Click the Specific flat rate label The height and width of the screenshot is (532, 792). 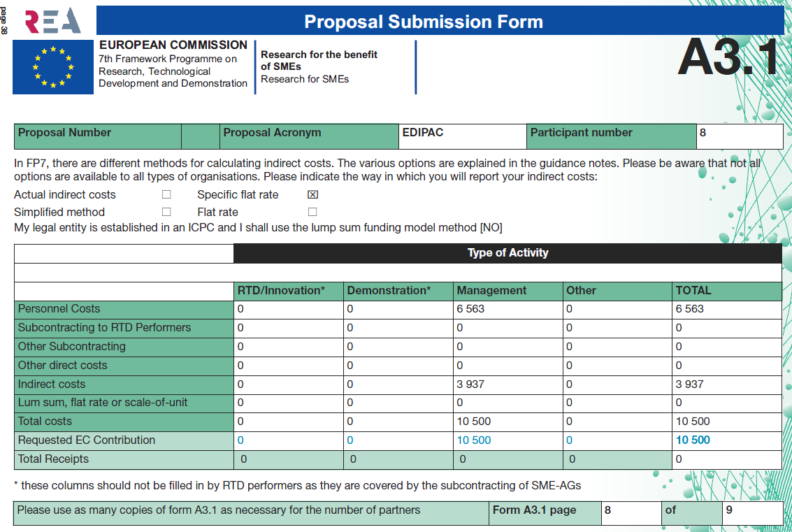[x=238, y=195]
